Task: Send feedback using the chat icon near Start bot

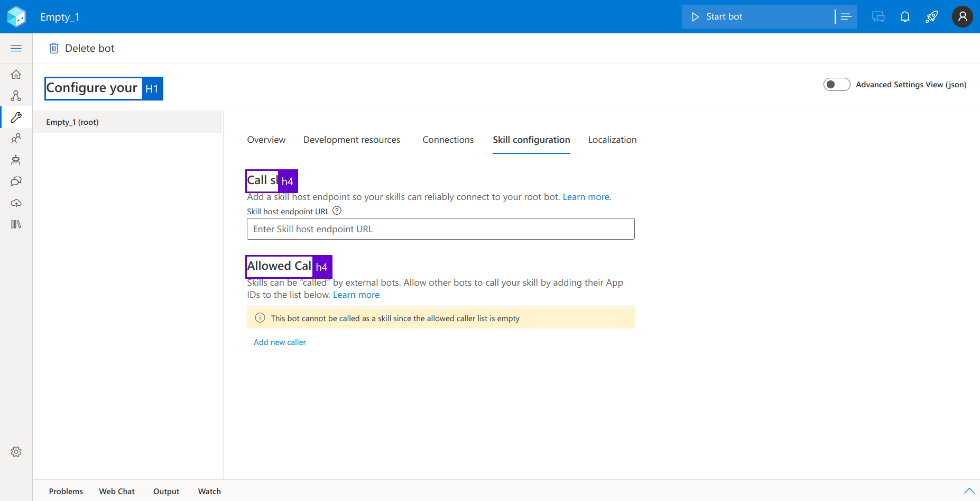Action: point(878,16)
